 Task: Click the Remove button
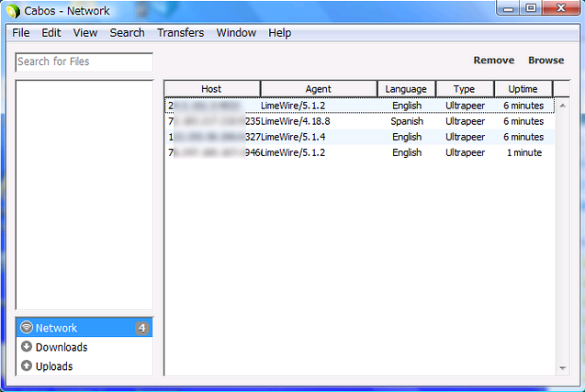[x=494, y=61]
